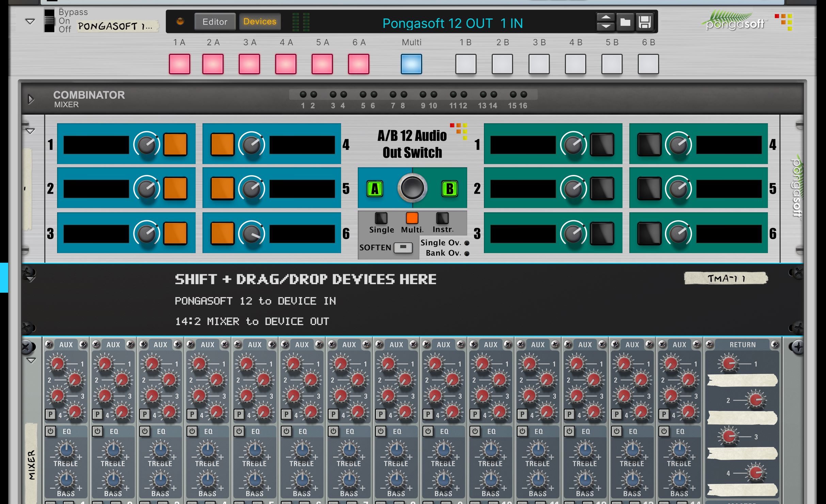
Task: Click the black label display of output 4 B
Action: click(729, 145)
